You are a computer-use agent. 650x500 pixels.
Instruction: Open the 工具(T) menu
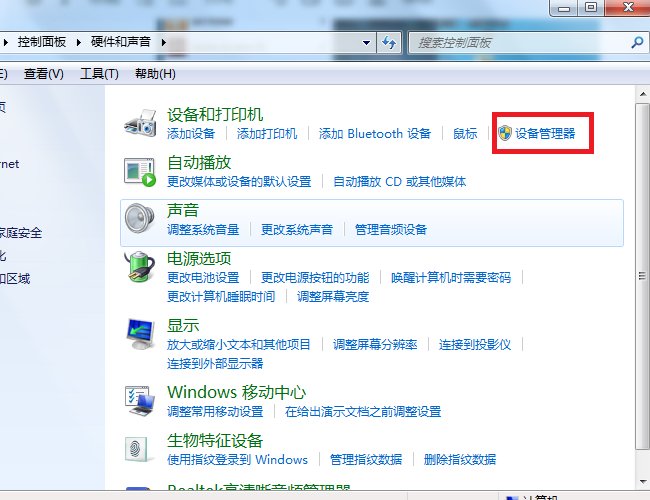[x=99, y=74]
